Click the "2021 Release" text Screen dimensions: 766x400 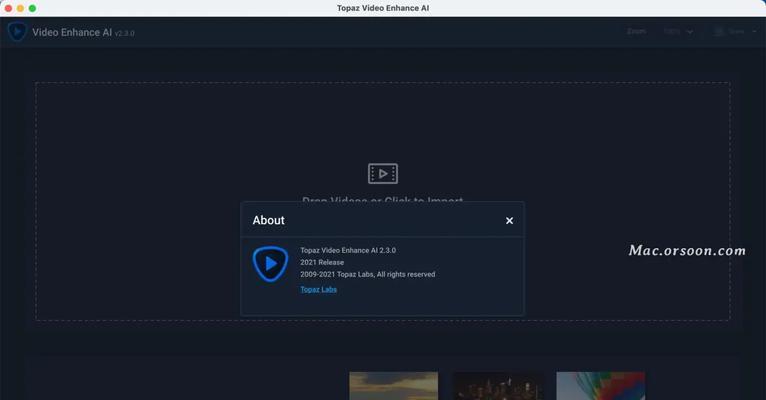click(322, 262)
